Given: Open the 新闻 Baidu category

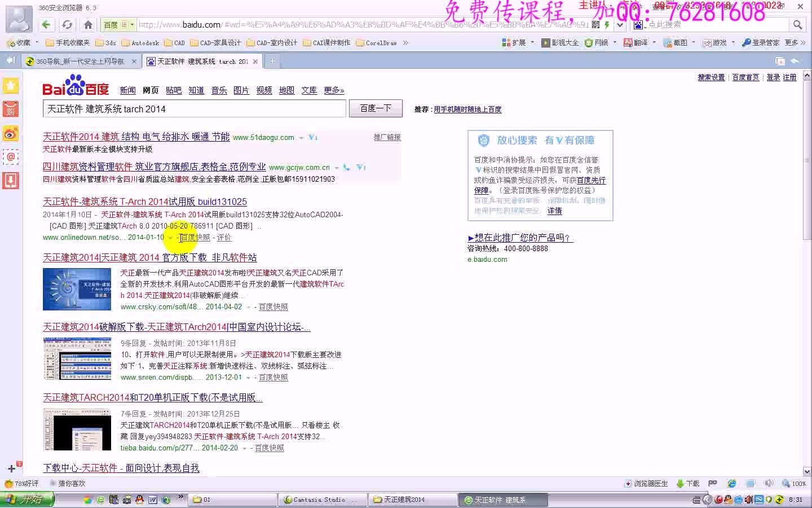Looking at the screenshot, I should click(127, 90).
